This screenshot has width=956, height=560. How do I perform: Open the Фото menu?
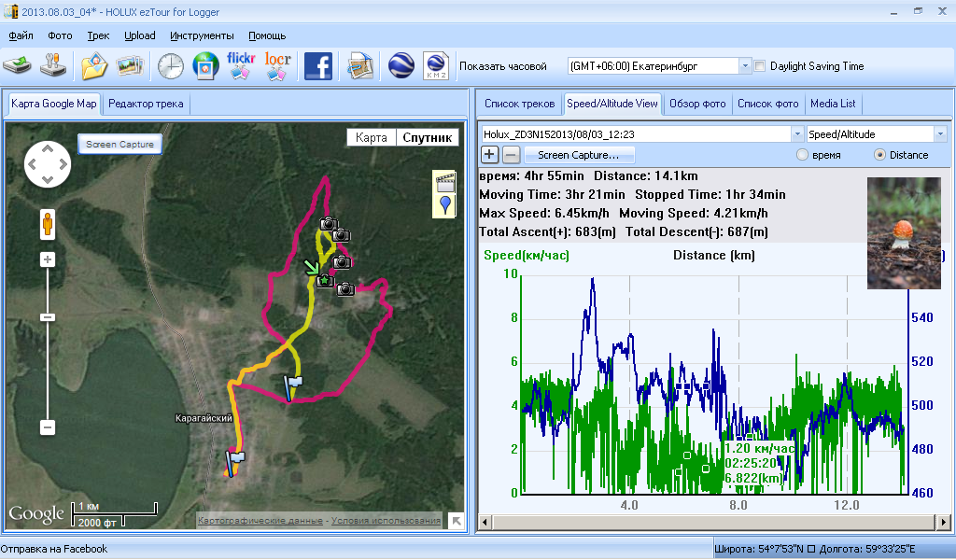click(x=60, y=35)
